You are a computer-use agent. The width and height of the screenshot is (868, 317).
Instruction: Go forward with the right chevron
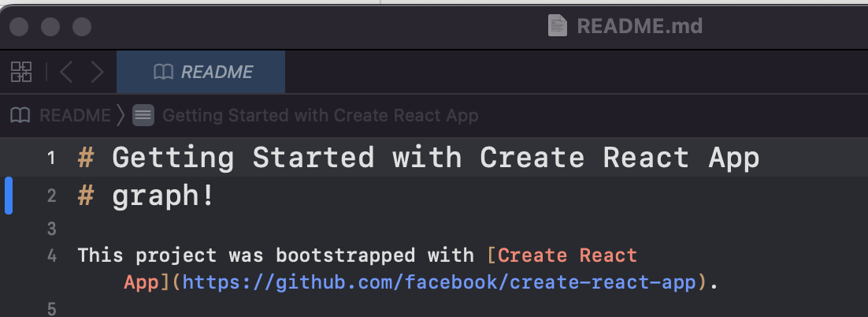click(98, 72)
